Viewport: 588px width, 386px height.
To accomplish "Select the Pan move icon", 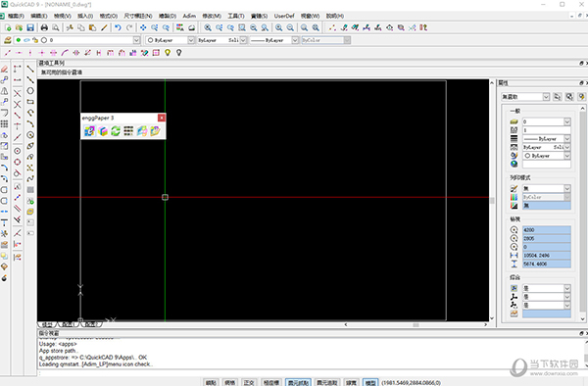I will tap(143, 27).
